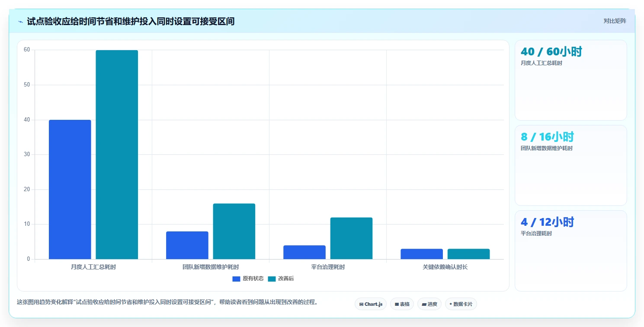Screen dimensions: 644x327
Task: Click the 关键依赖确认时长 x-axis label
Action: (x=445, y=267)
